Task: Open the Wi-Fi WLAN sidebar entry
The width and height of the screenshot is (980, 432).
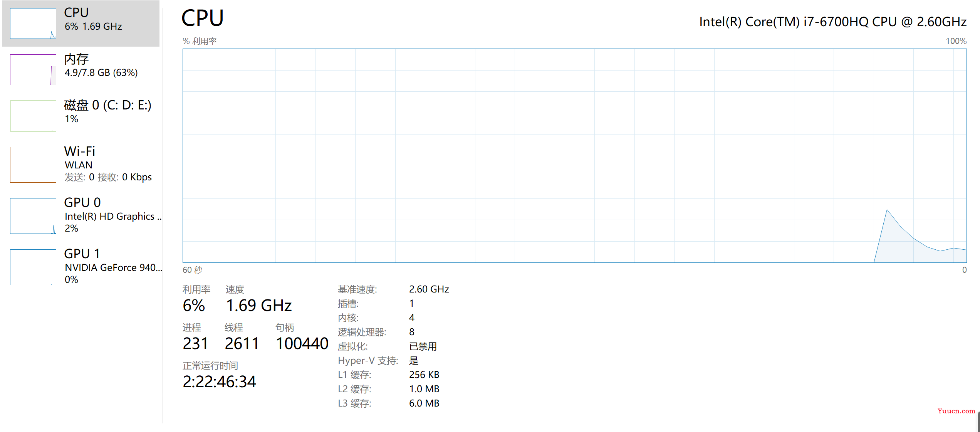Action: 81,165
